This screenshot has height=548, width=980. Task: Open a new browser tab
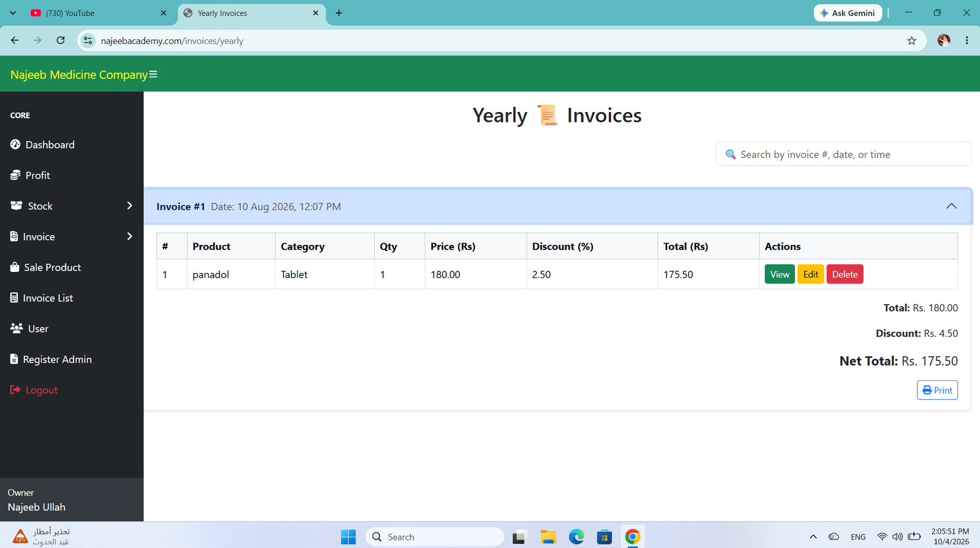[339, 13]
